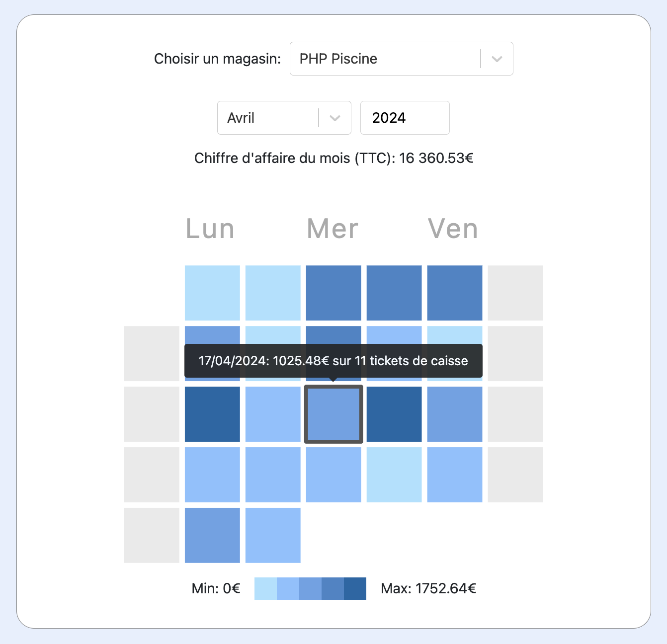667x644 pixels.
Task: Click the lightest blue legend swatch
Action: [265, 588]
